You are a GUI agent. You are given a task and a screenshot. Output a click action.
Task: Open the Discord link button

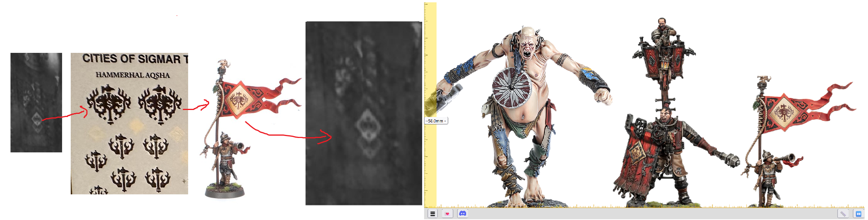[463, 213]
